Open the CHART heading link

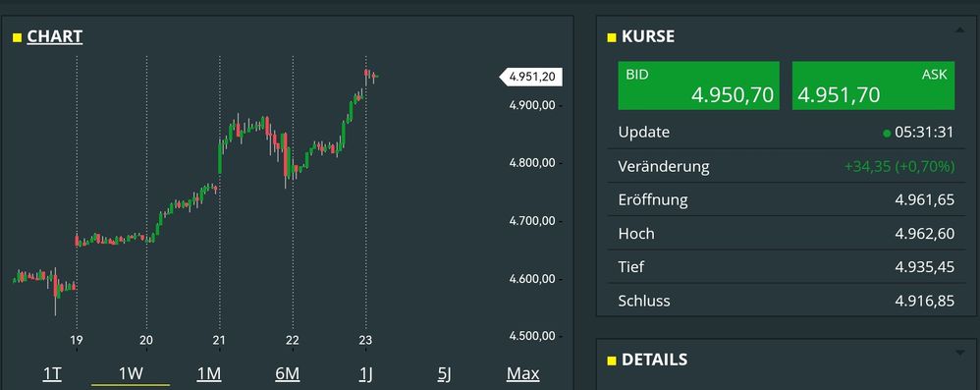54,36
